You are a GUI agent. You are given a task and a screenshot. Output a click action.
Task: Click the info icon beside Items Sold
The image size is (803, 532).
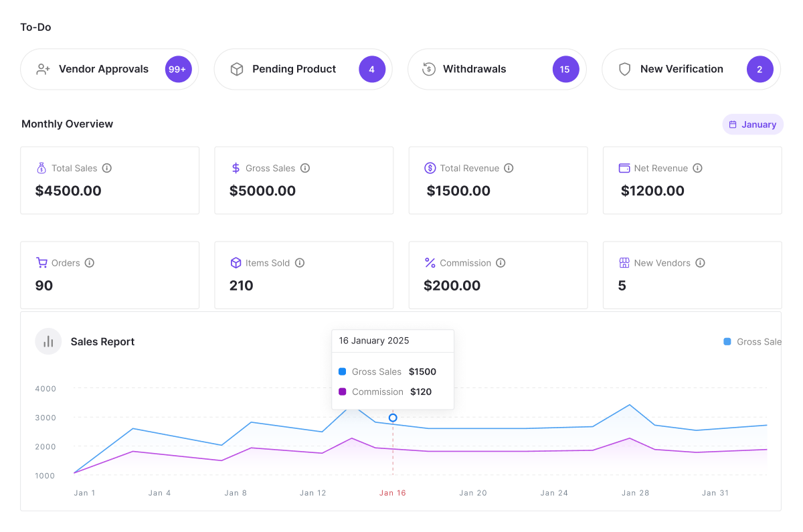300,263
